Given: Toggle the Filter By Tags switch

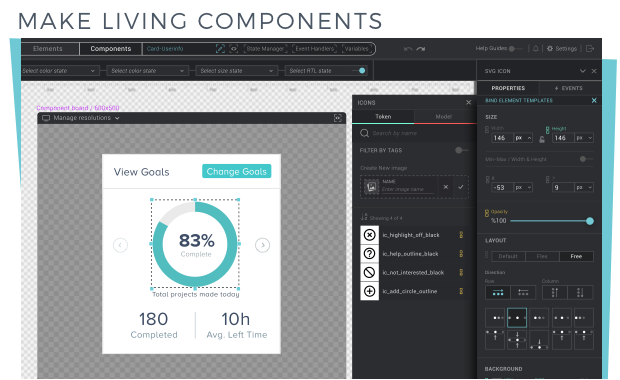Looking at the screenshot, I should pos(461,150).
